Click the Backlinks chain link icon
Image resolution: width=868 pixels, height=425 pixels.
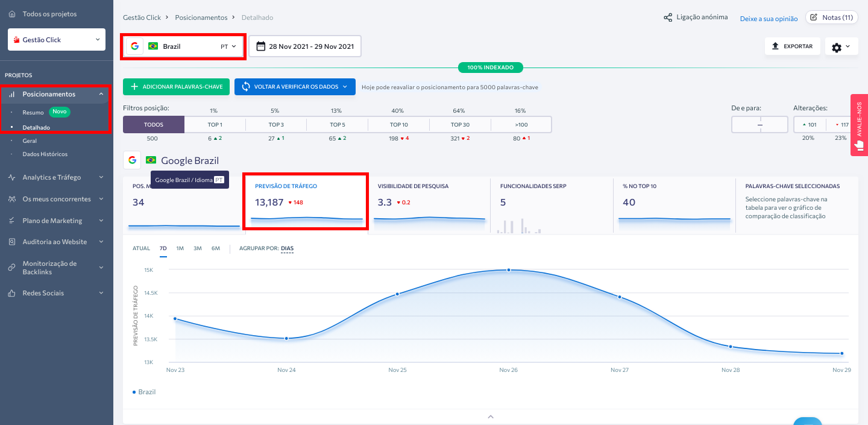point(11,268)
